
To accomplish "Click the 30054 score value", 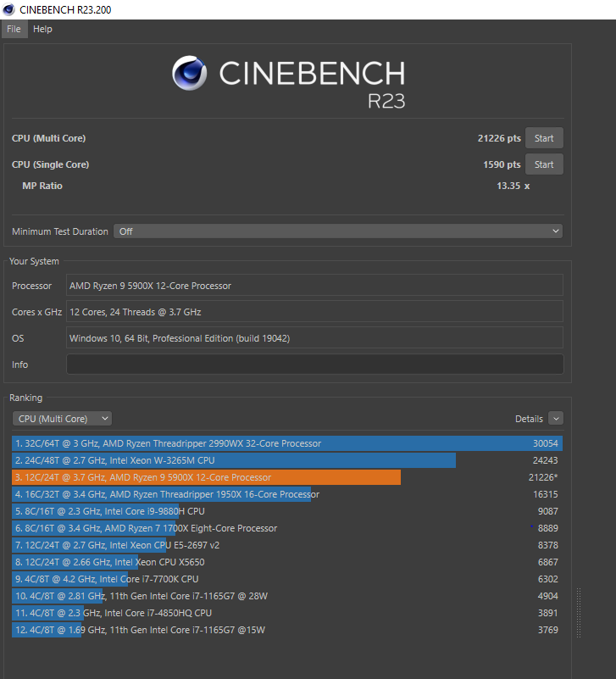I will pyautogui.click(x=546, y=443).
